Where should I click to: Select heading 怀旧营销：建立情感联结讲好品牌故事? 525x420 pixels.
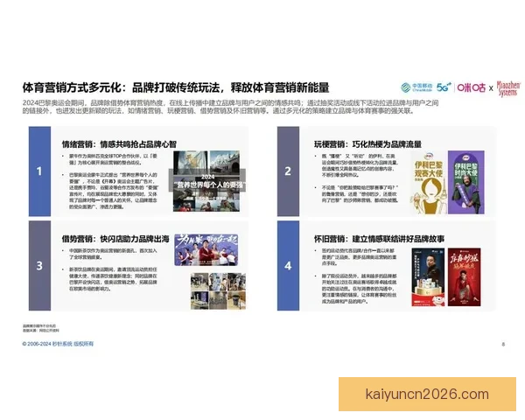point(380,239)
